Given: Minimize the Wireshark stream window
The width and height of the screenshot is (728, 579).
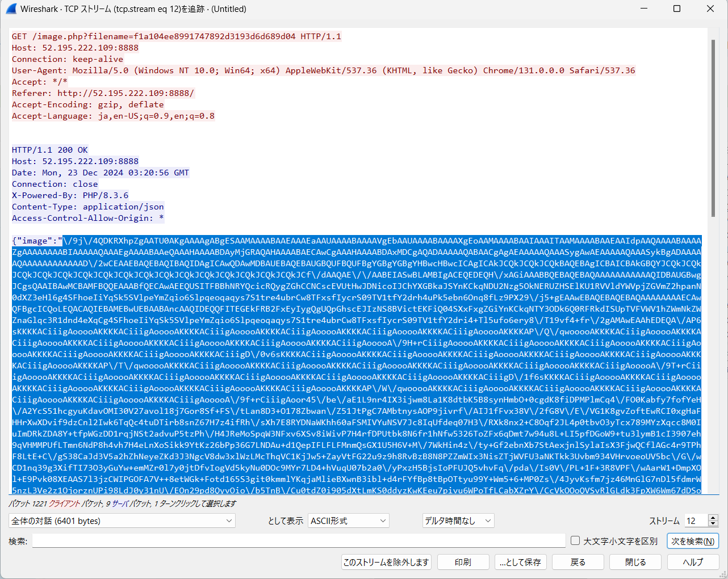Looking at the screenshot, I should point(644,9).
